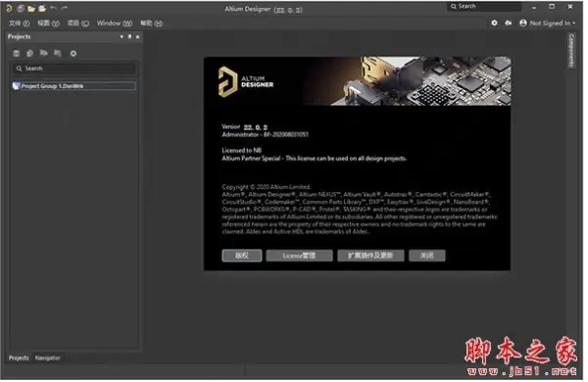Click the notifications icon beside the settings gear
This screenshot has height=382, width=588.
(x=509, y=24)
